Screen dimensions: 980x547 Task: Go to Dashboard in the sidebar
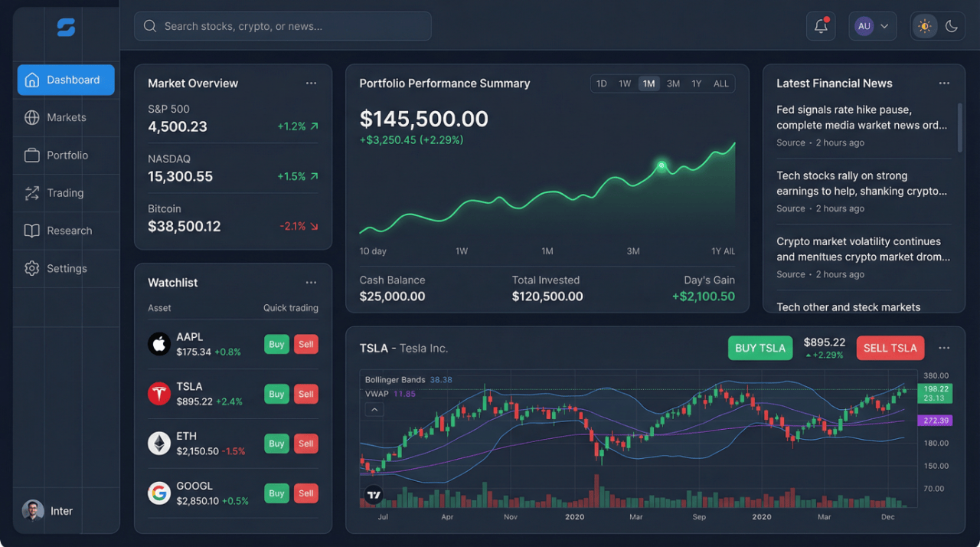(66, 80)
